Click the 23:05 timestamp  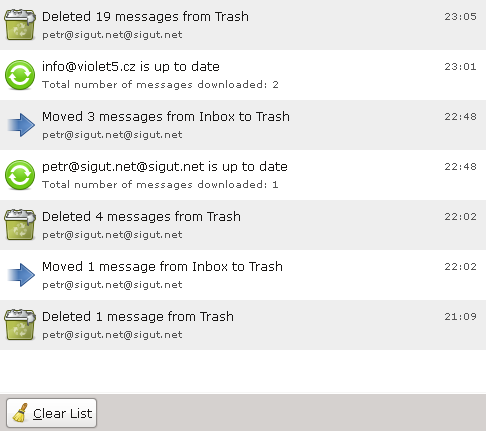click(x=460, y=17)
